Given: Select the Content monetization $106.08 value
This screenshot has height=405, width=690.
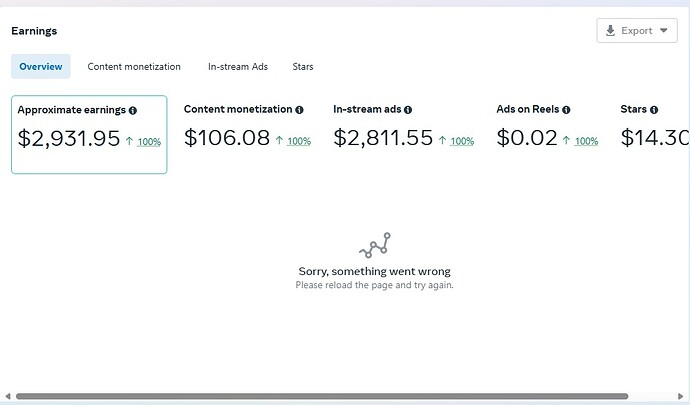Looking at the screenshot, I should click(227, 137).
